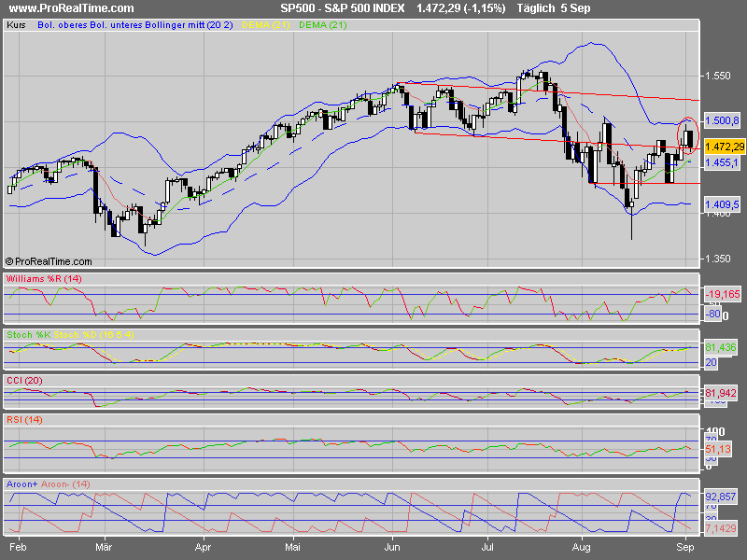Viewport: 747px width, 560px height.
Task: Click the Bol. oberes legend label
Action: coord(62,25)
